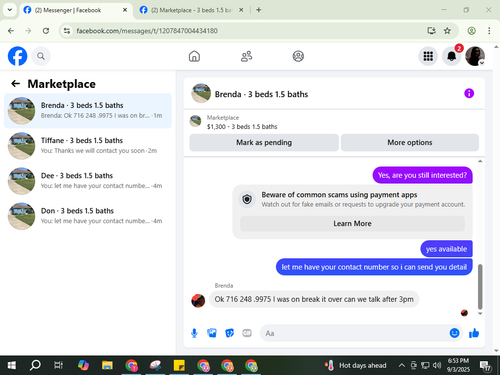Viewport: 500px width, 375px height.
Task: Open the clock showing 6:53 PM
Action: pyautogui.click(x=458, y=365)
